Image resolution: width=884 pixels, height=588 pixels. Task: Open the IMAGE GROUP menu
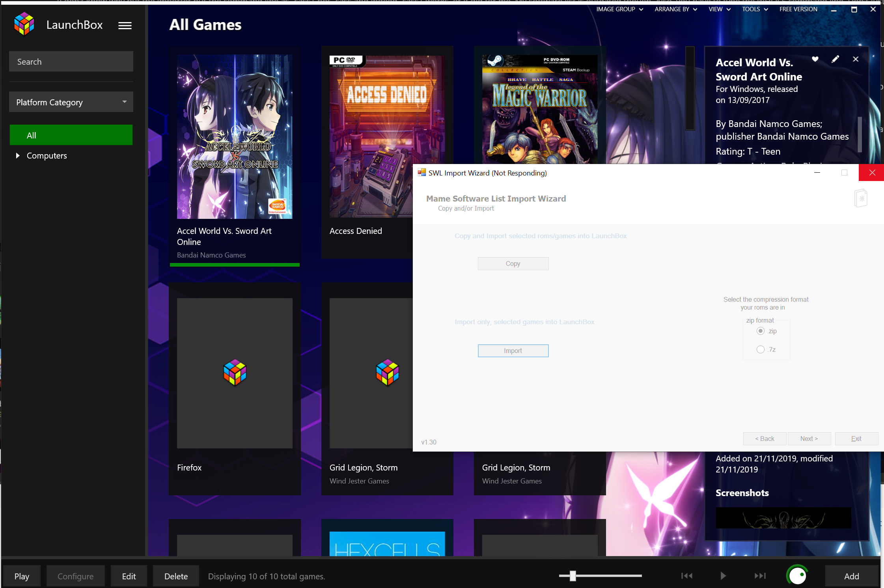pos(619,9)
